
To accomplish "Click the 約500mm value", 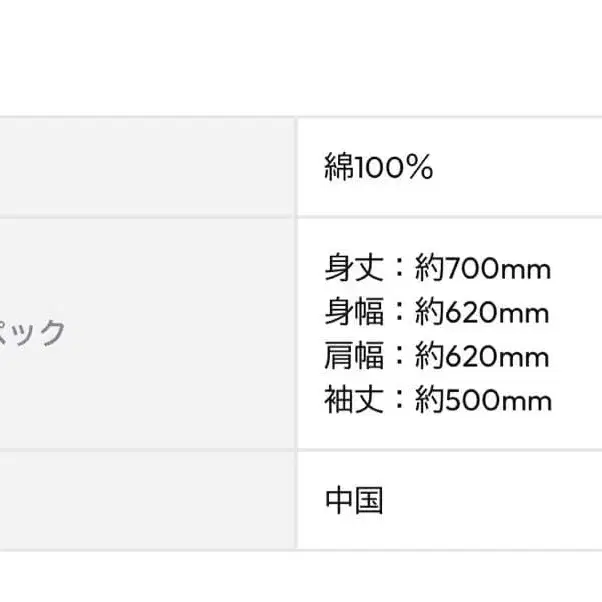I will coord(483,401).
